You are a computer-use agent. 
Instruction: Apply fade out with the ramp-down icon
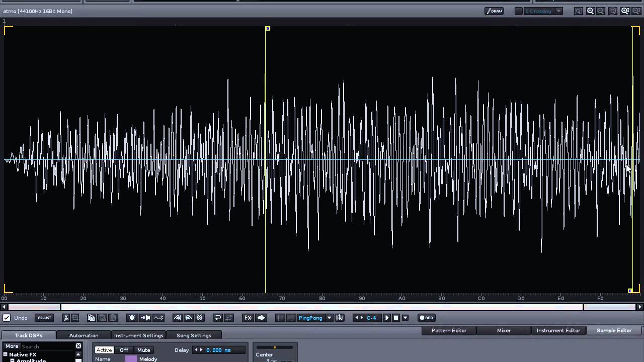coord(189,318)
